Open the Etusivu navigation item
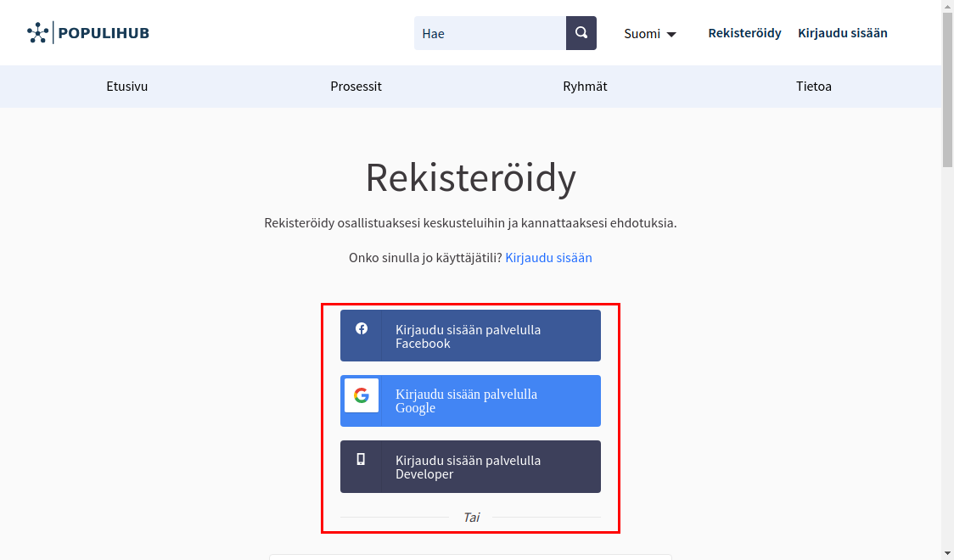The image size is (954, 560). [126, 86]
